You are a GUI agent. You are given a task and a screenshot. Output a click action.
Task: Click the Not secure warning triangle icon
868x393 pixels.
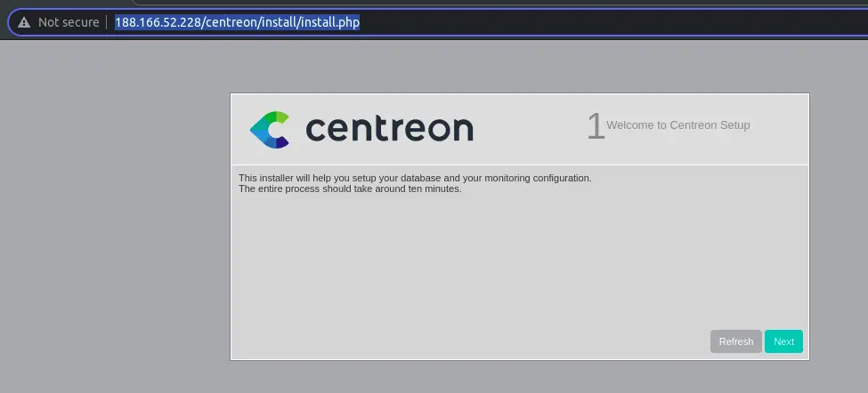pos(24,22)
